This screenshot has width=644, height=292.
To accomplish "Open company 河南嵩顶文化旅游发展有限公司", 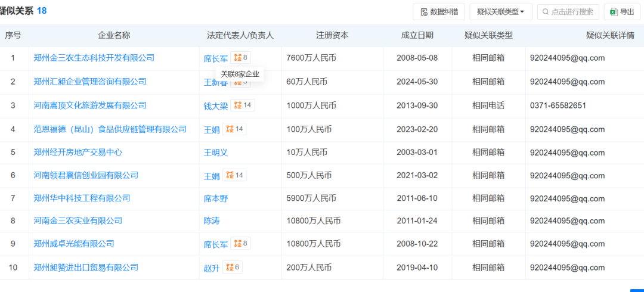I will point(90,105).
